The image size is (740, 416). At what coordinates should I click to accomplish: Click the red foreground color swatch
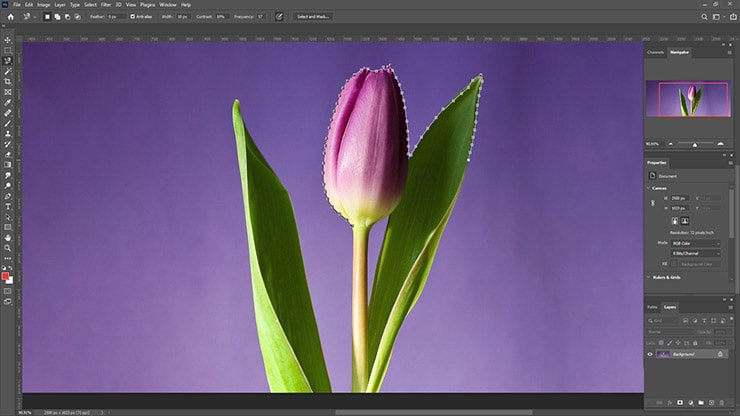[x=6, y=275]
